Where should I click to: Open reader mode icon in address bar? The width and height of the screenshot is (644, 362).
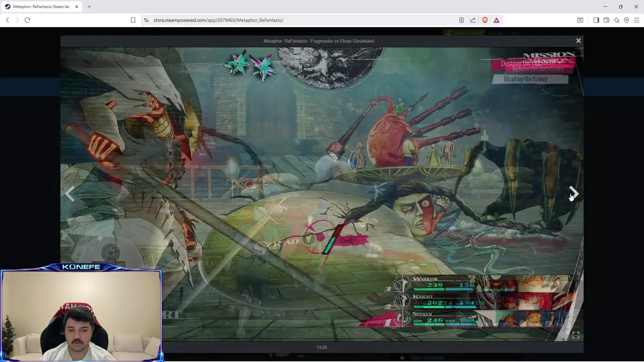point(461,20)
